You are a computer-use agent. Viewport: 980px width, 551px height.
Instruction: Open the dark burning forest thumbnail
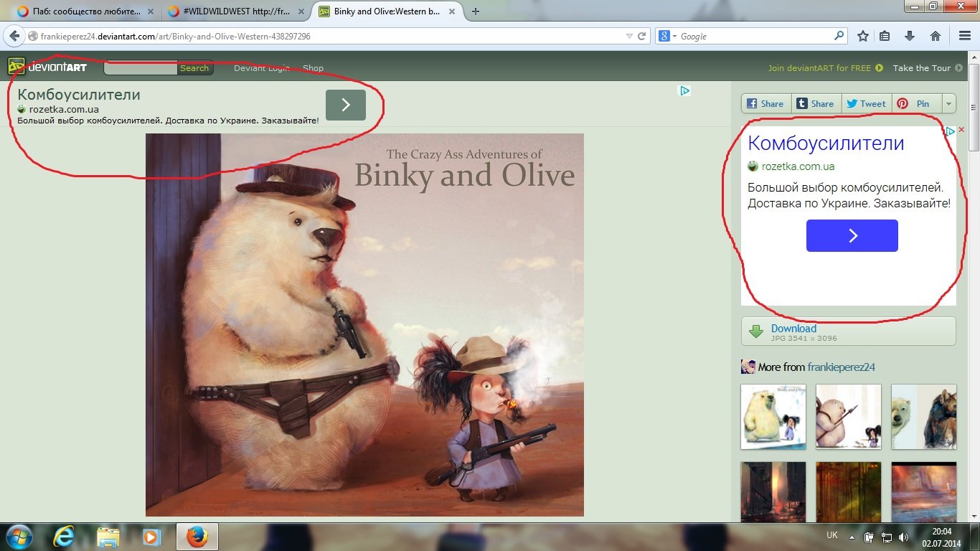tap(773, 492)
